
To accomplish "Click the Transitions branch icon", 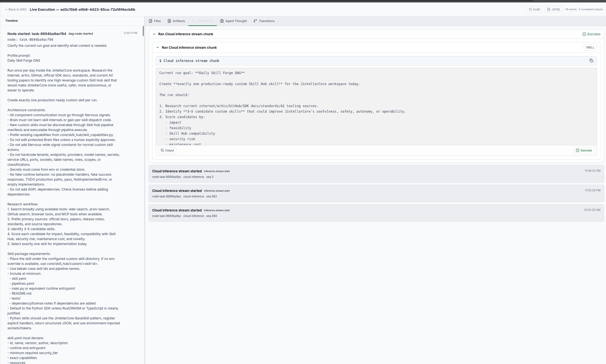I will (255, 21).
